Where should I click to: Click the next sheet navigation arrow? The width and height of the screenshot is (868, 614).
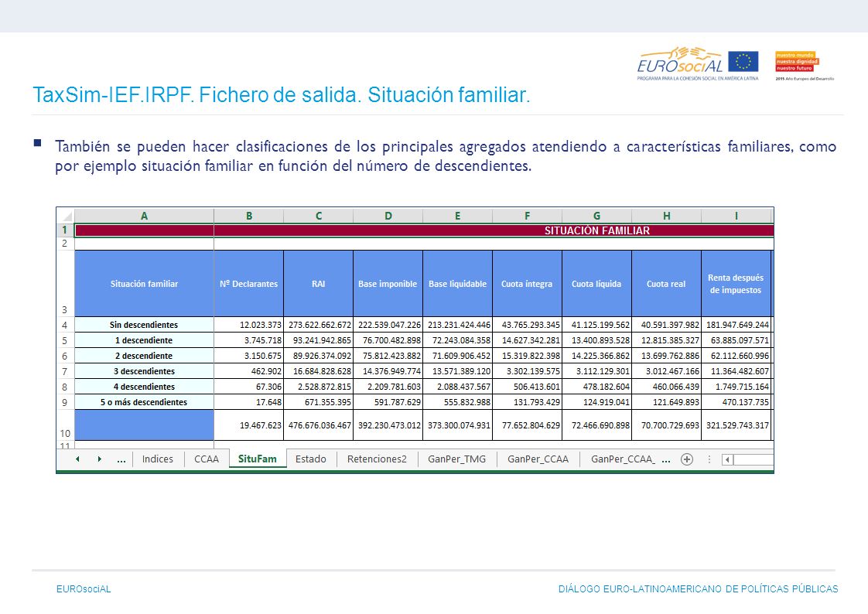click(100, 459)
